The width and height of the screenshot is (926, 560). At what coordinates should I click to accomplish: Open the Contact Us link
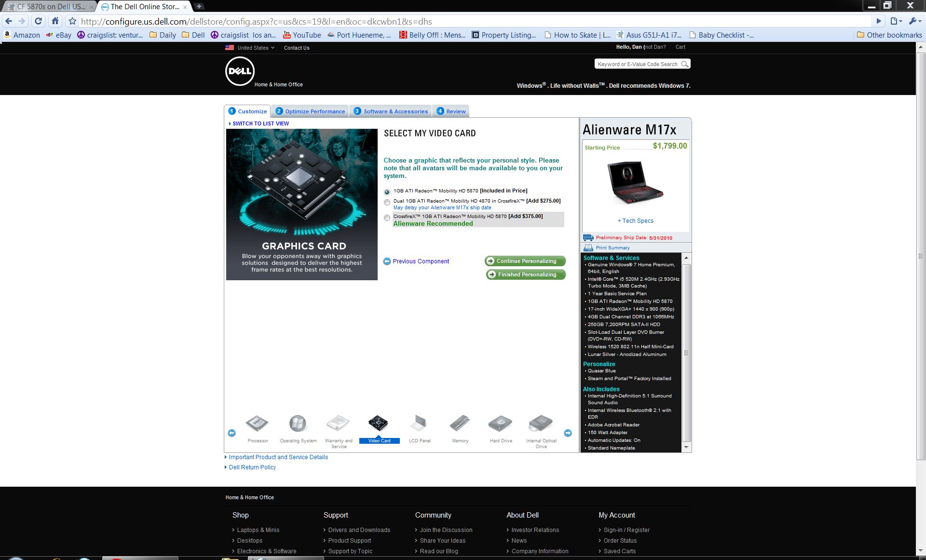[297, 48]
